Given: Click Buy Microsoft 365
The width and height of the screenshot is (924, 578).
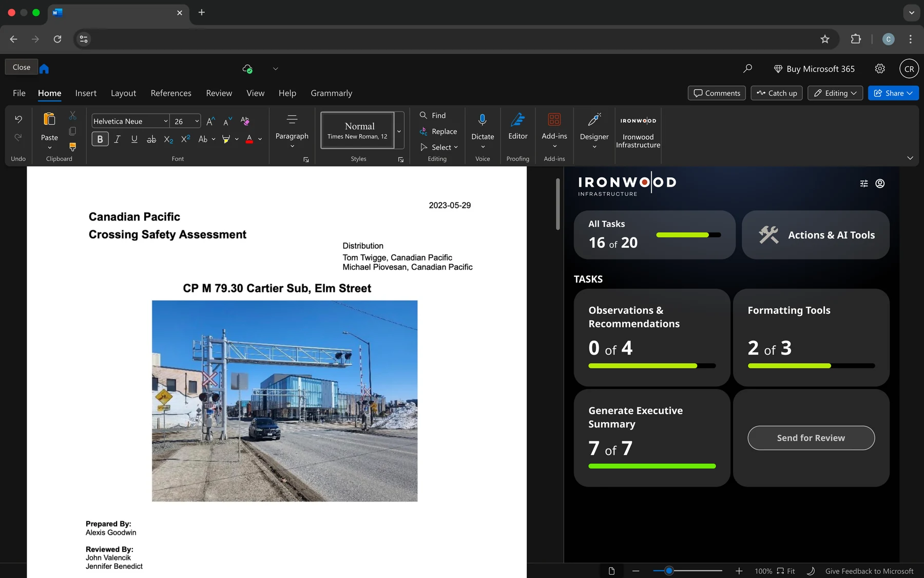Looking at the screenshot, I should click(814, 69).
